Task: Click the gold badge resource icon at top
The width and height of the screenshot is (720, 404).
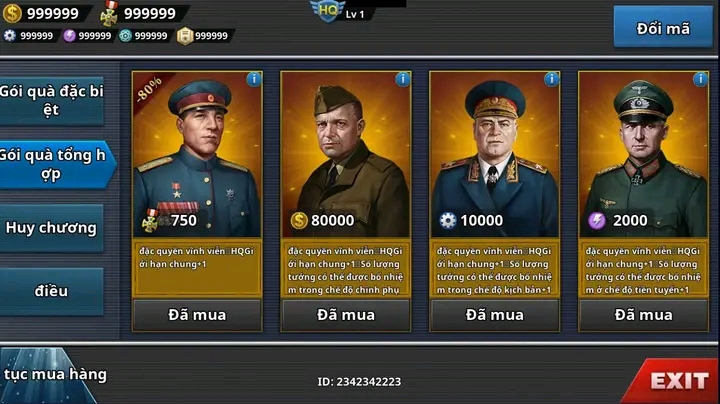Action: click(x=185, y=36)
